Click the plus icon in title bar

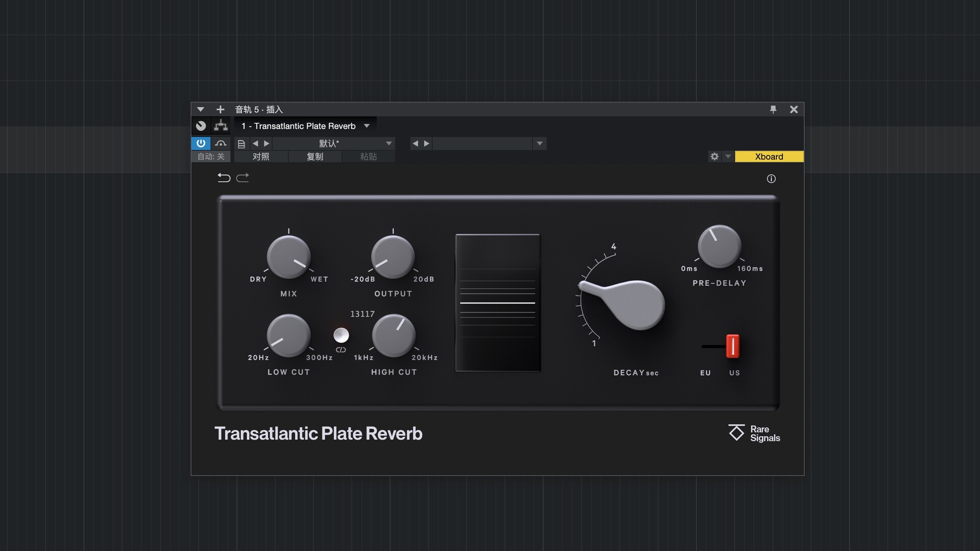click(220, 109)
